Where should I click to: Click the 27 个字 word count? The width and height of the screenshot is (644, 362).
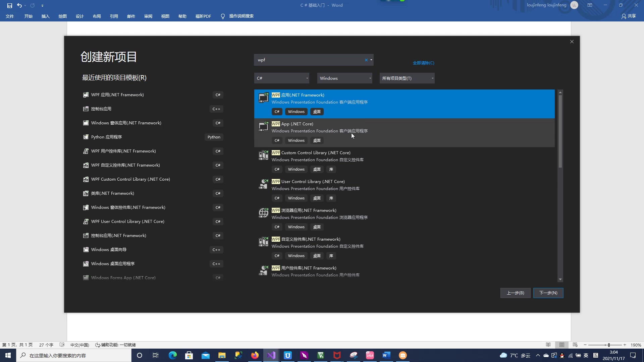pyautogui.click(x=46, y=345)
